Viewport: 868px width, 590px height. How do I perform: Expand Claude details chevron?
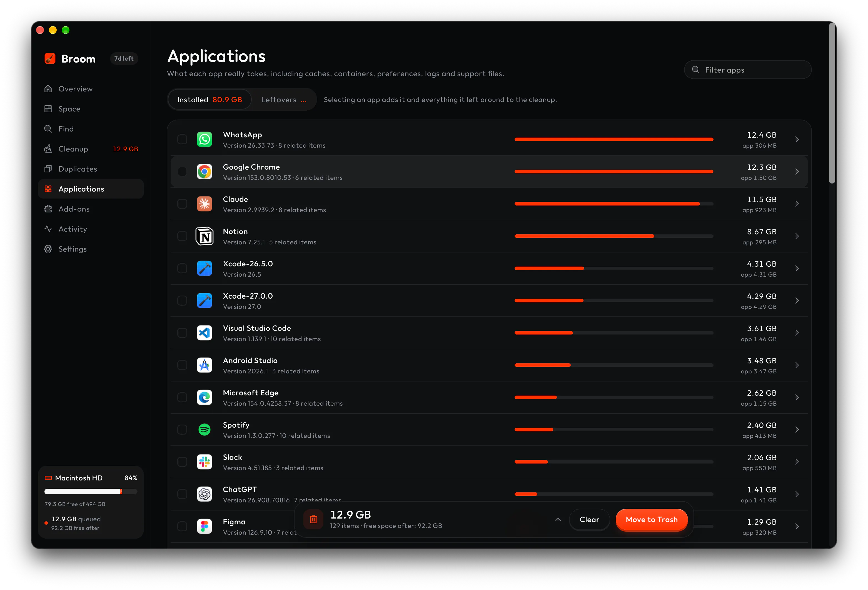click(x=797, y=204)
